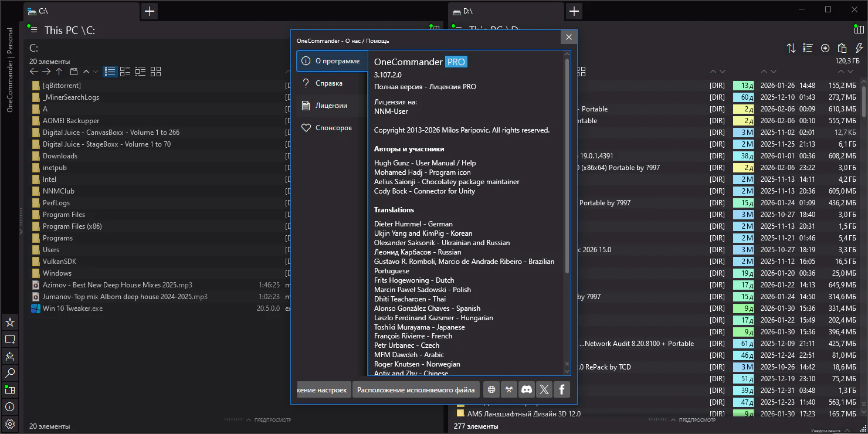Select the Справка tab in the dialog
868x434 pixels.
tap(328, 83)
